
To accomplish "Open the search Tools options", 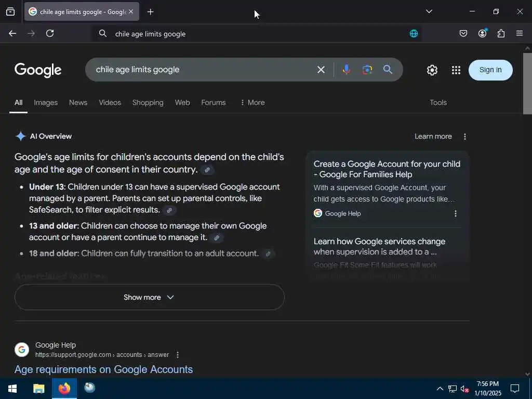I will click(438, 102).
